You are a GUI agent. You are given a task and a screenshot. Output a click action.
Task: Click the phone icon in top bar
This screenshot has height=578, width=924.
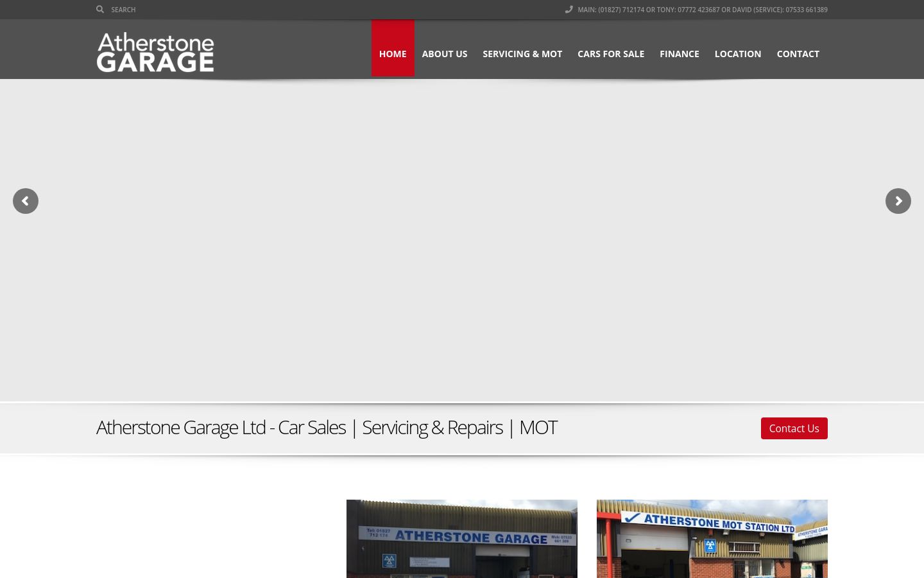click(569, 10)
